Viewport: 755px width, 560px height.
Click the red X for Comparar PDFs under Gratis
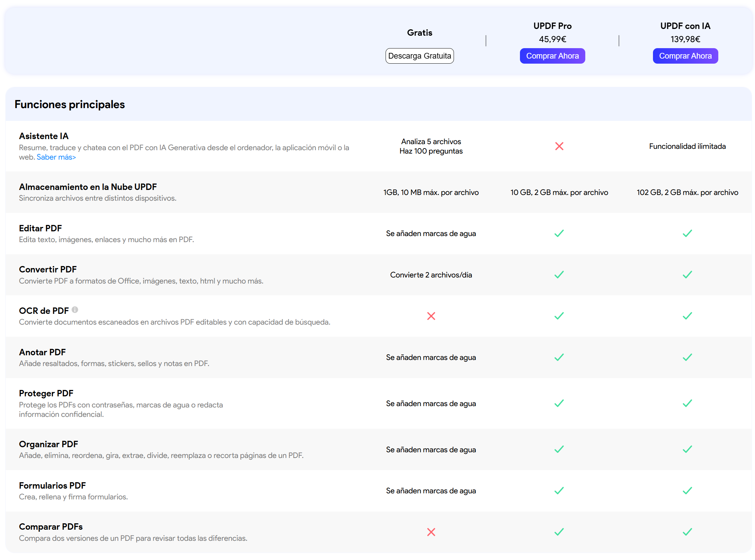[431, 532]
